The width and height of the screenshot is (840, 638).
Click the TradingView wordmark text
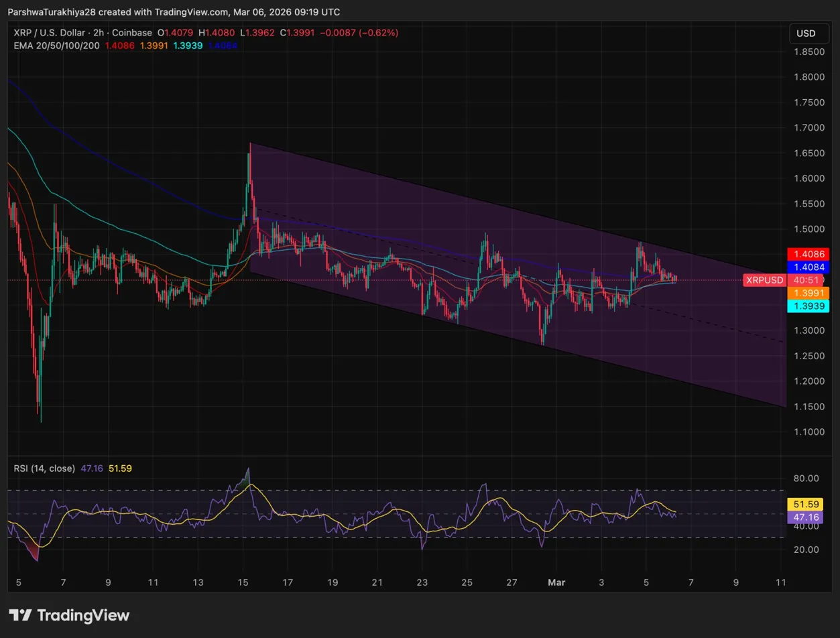click(x=82, y=615)
